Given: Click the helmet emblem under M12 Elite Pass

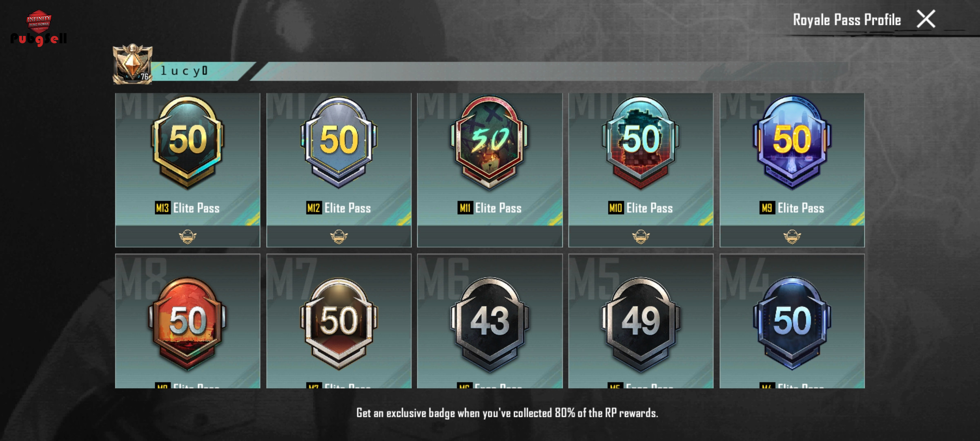Looking at the screenshot, I should pyautogui.click(x=339, y=236).
